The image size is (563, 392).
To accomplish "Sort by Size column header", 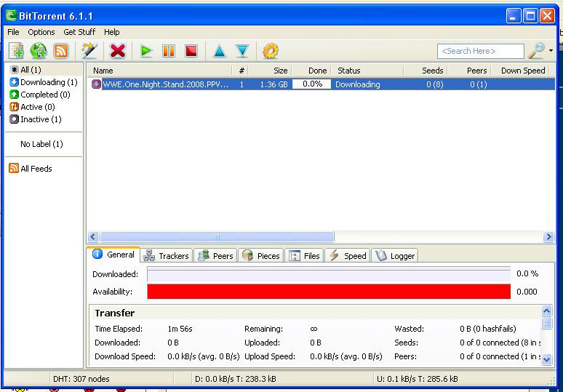I will (270, 71).
